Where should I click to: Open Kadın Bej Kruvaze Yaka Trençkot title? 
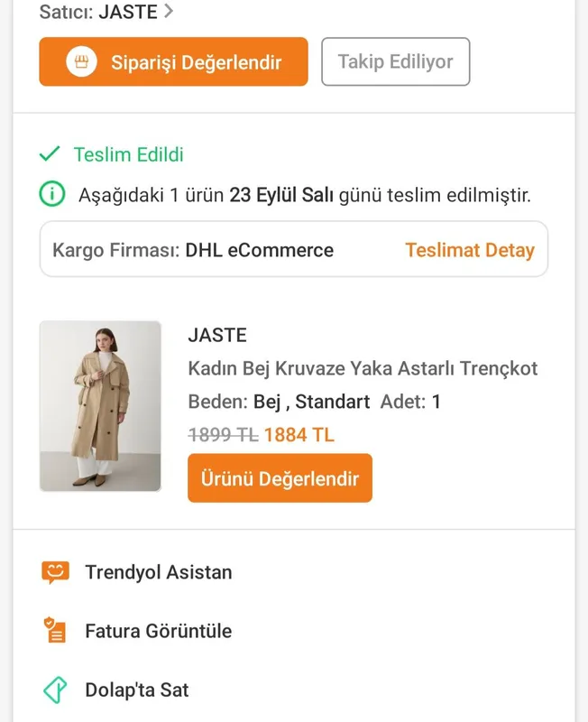pos(363,368)
